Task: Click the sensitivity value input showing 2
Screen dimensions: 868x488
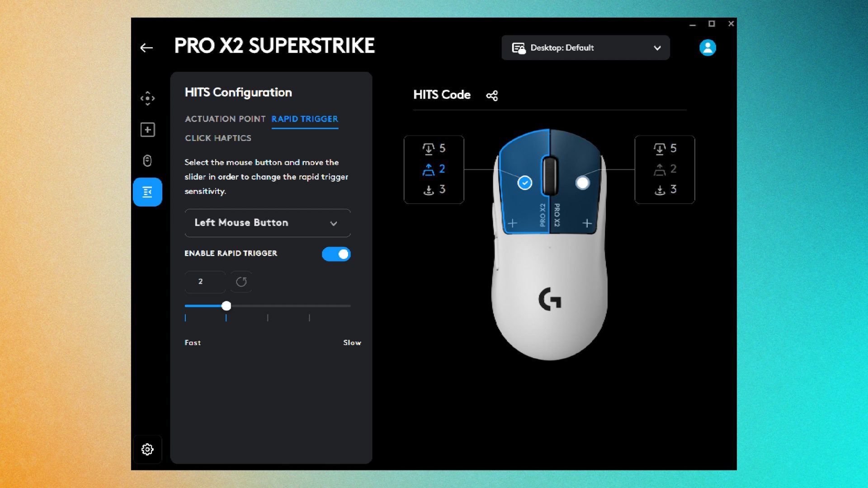Action: click(204, 281)
